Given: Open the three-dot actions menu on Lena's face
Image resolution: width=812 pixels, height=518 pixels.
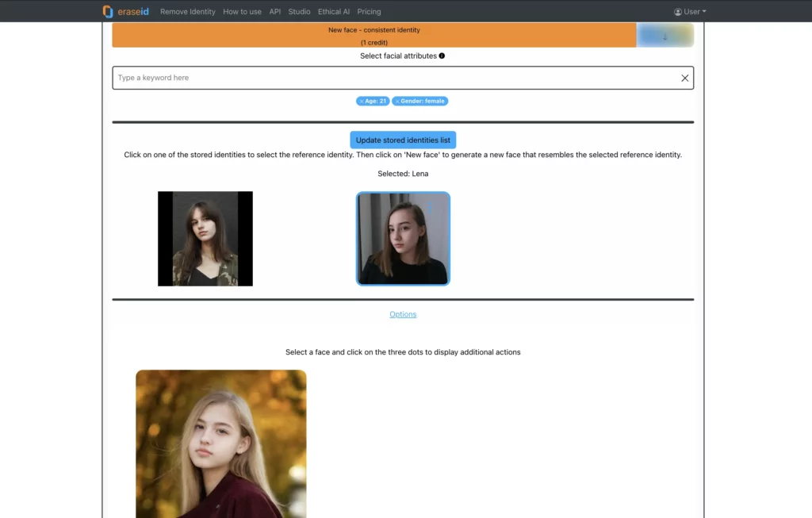Looking at the screenshot, I should [x=430, y=207].
